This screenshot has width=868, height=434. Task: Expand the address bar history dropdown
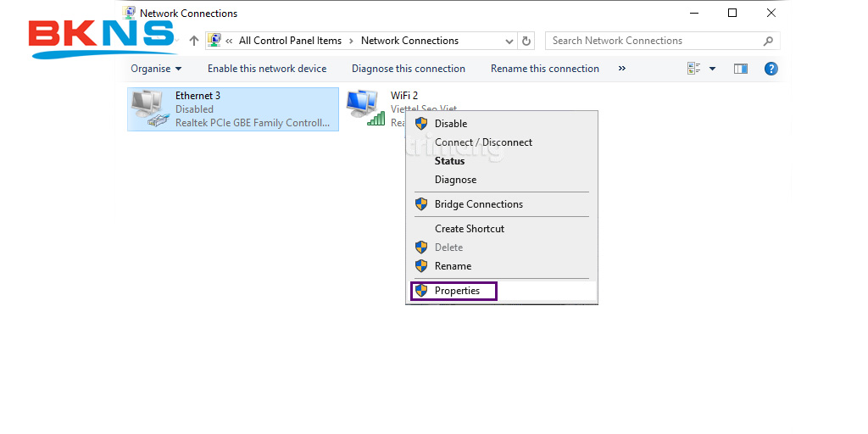click(x=509, y=41)
